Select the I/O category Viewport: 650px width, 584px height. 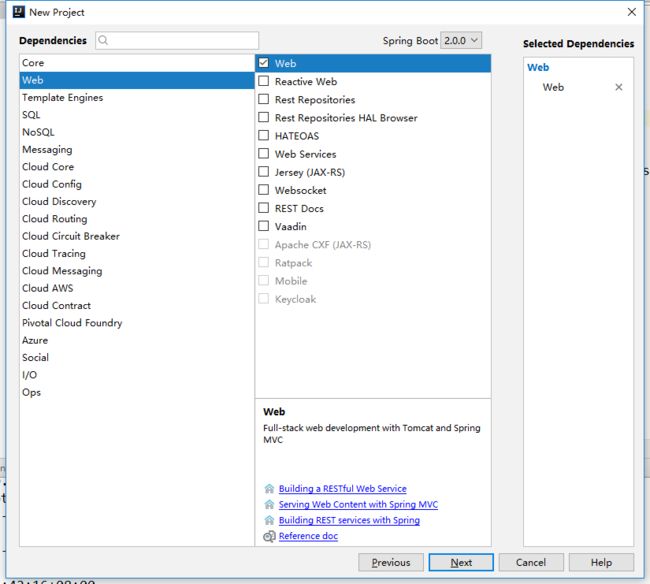(x=137, y=375)
